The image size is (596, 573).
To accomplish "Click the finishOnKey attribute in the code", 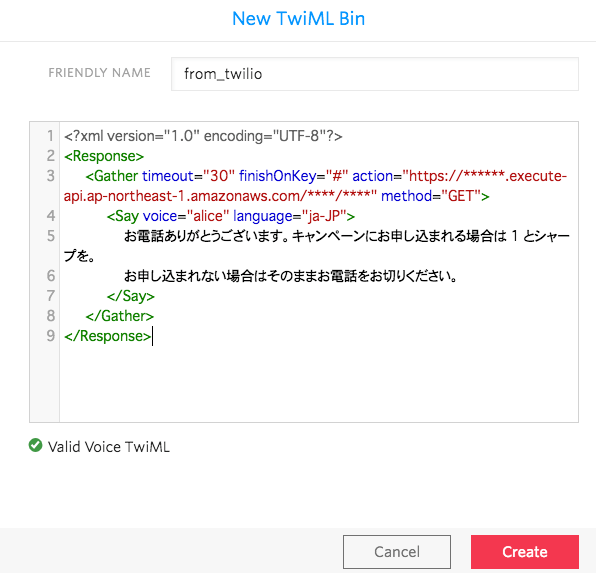I will tap(277, 176).
